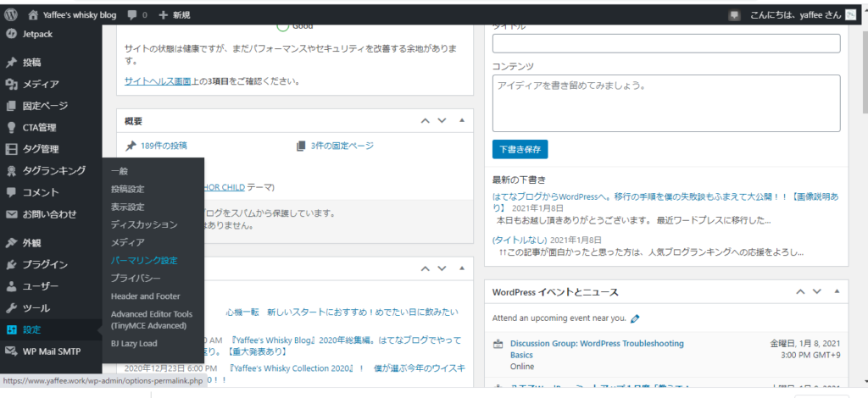The image size is (868, 398).
Task: Open Discussion Group: WordPress Troubleshooting Basics link
Action: [x=597, y=349]
